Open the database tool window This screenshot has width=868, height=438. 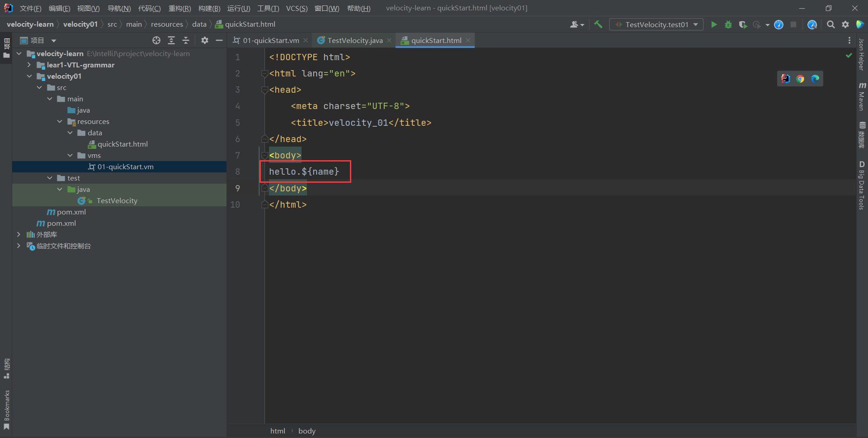tap(862, 135)
